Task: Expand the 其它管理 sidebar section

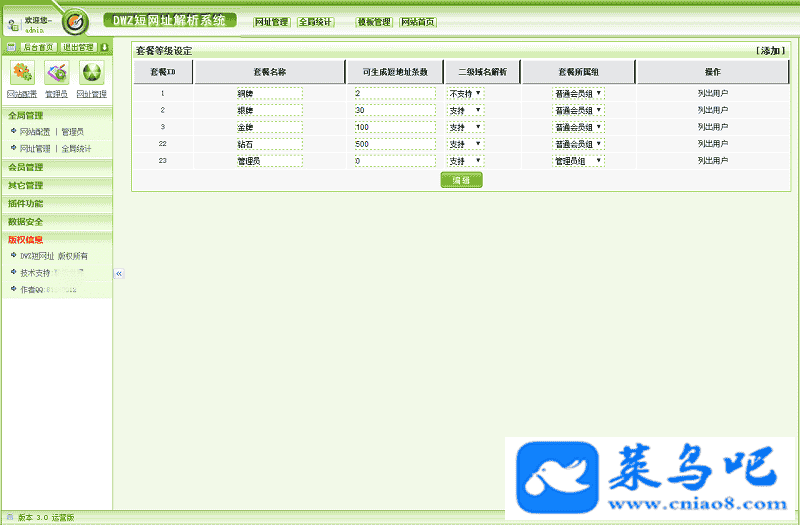Action: pos(57,185)
